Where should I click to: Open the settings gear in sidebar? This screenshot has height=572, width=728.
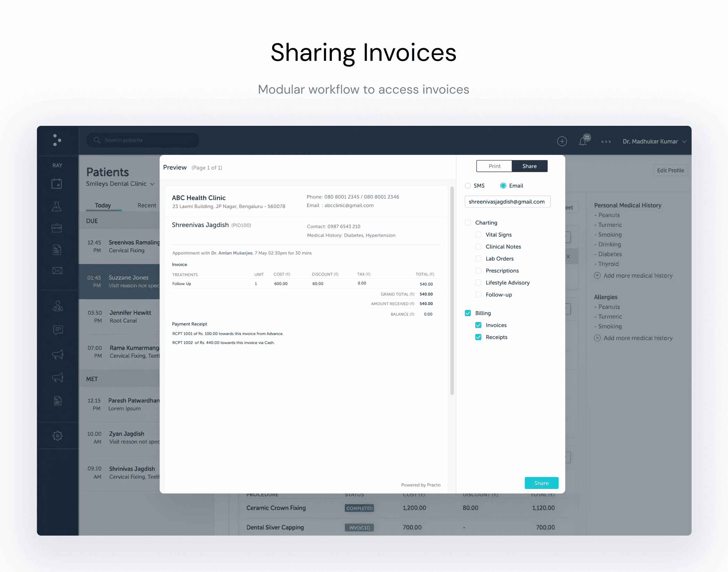[x=58, y=436]
